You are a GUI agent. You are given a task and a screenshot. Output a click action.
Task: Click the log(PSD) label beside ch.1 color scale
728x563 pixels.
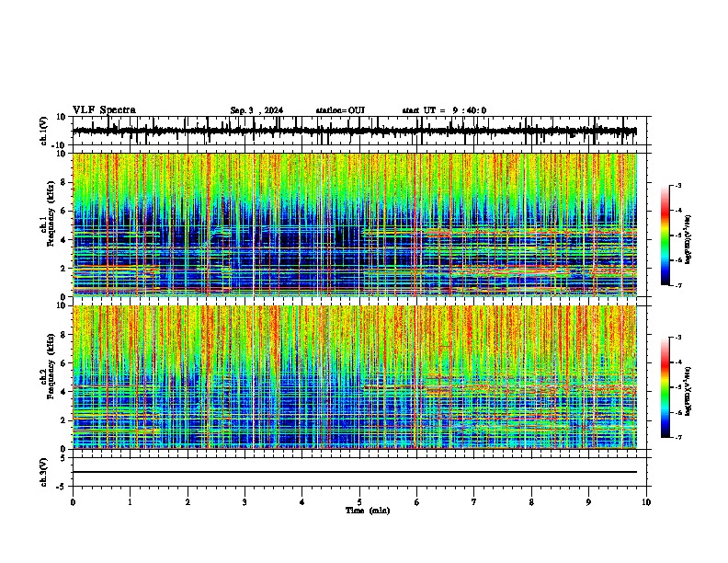click(688, 239)
